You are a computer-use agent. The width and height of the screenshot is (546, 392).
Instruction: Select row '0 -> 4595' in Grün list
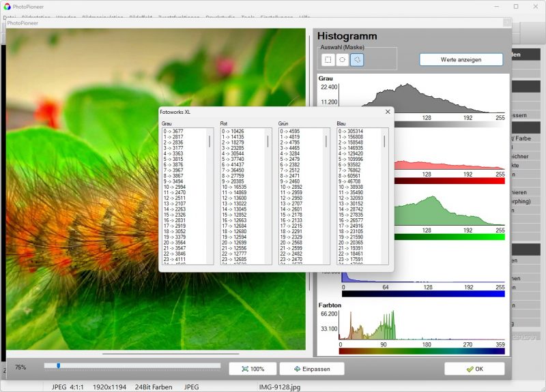[x=289, y=131]
